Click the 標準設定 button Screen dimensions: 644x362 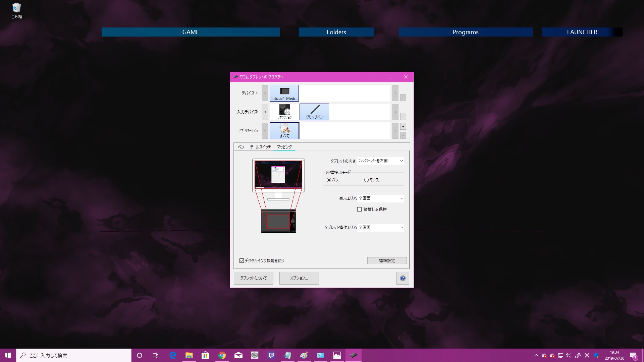[387, 260]
